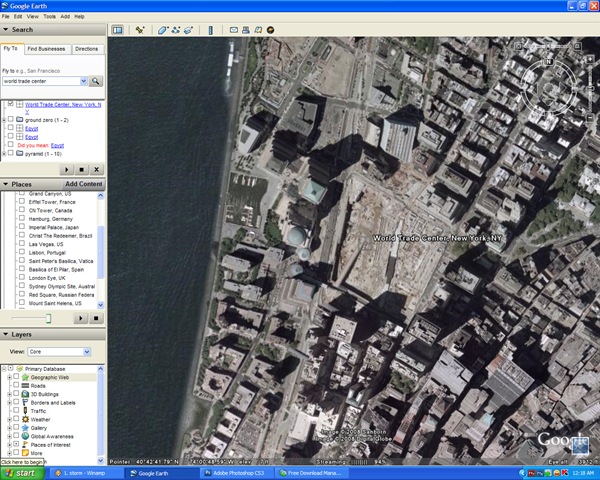The image size is (600, 480).
Task: Click the Places of Interest flag icon
Action: point(25,444)
